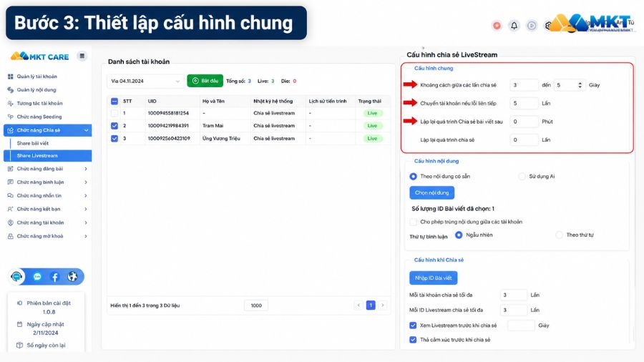644x362 pixels.
Task: Open the globe website icon
Action: (x=73, y=277)
